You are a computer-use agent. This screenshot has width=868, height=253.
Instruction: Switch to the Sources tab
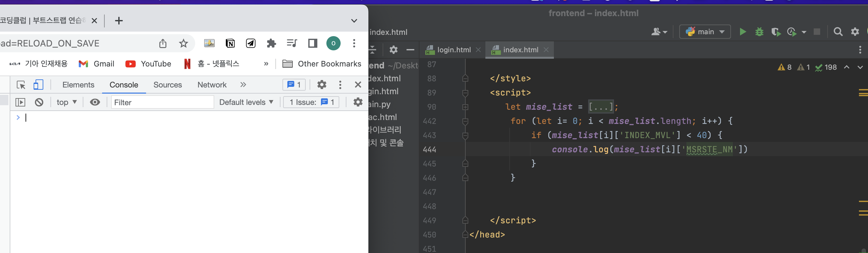(167, 85)
